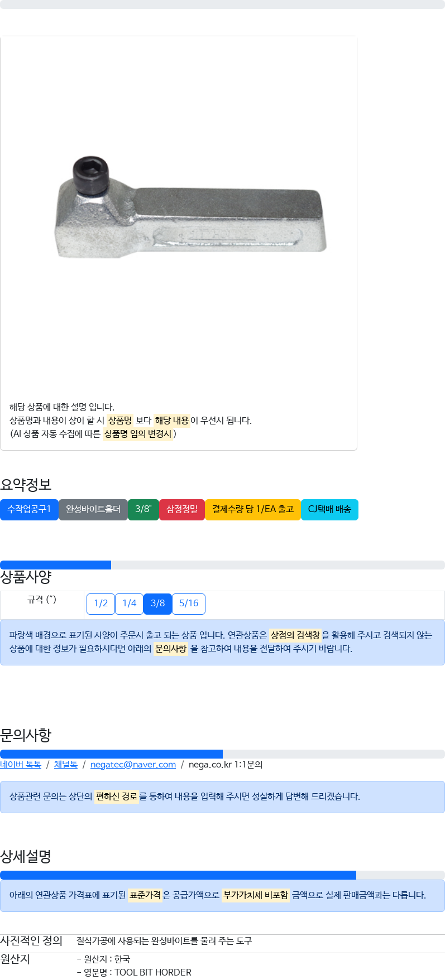The image size is (445, 980).
Task: Select the 1/2 size option
Action: (x=101, y=604)
